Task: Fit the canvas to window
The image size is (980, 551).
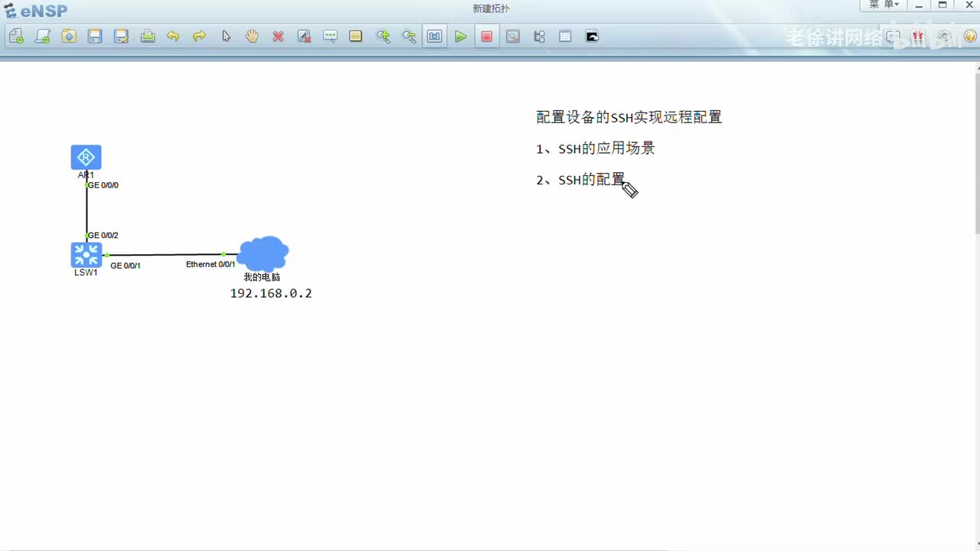Action: pyautogui.click(x=434, y=36)
